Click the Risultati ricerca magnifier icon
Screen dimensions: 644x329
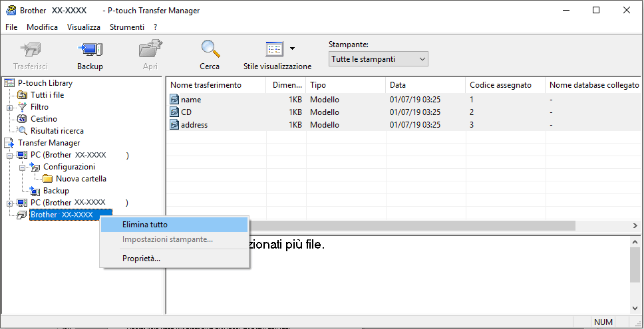22,131
